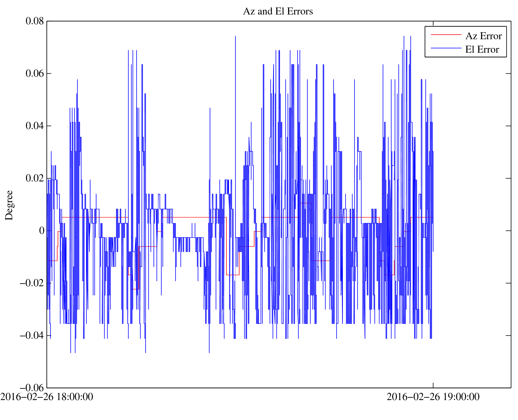518x420 pixels.
Task: Click the 0.08 y-axis tick label
Action: [x=35, y=21]
